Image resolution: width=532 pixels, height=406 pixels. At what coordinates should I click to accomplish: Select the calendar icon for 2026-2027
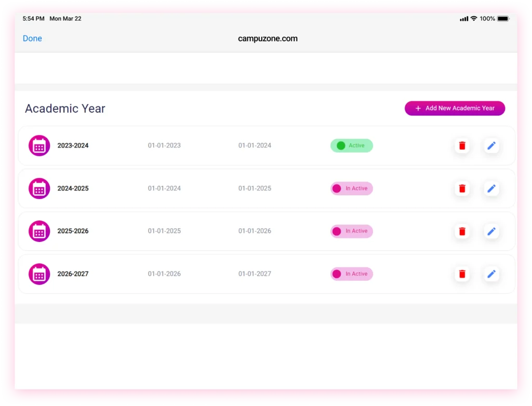(x=39, y=274)
